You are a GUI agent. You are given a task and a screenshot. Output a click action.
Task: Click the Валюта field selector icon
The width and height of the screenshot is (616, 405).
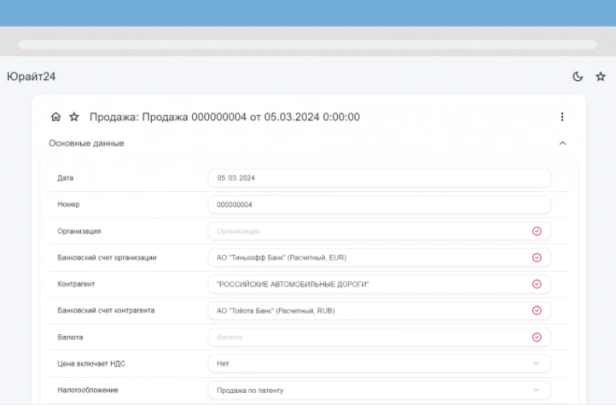pyautogui.click(x=536, y=338)
